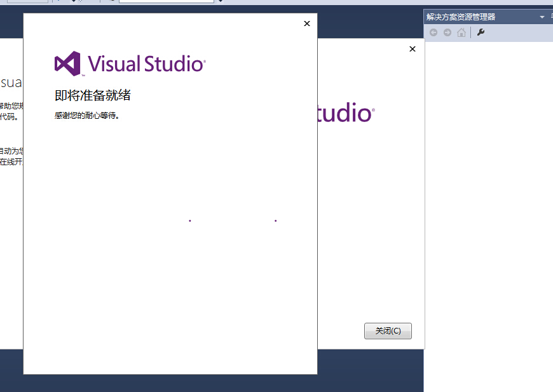The height and width of the screenshot is (392, 553).
Task: Click the 即将准备就绪 heading text
Action: [x=93, y=95]
